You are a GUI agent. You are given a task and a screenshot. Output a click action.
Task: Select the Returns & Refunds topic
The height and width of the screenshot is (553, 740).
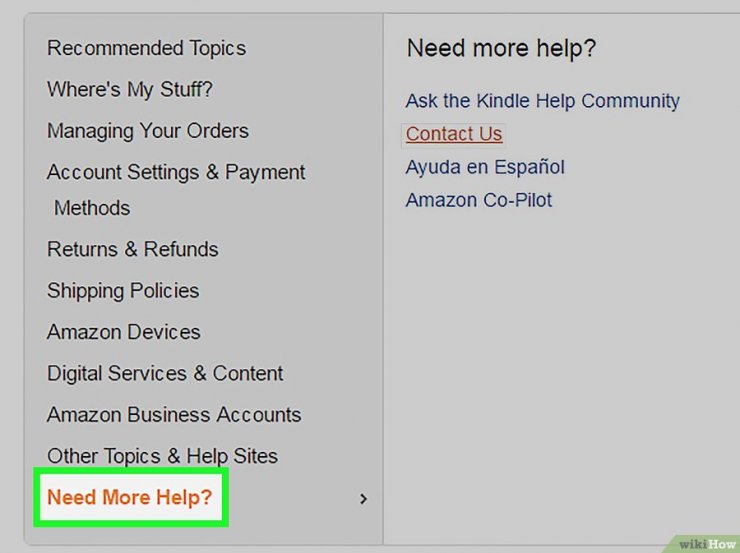point(133,249)
